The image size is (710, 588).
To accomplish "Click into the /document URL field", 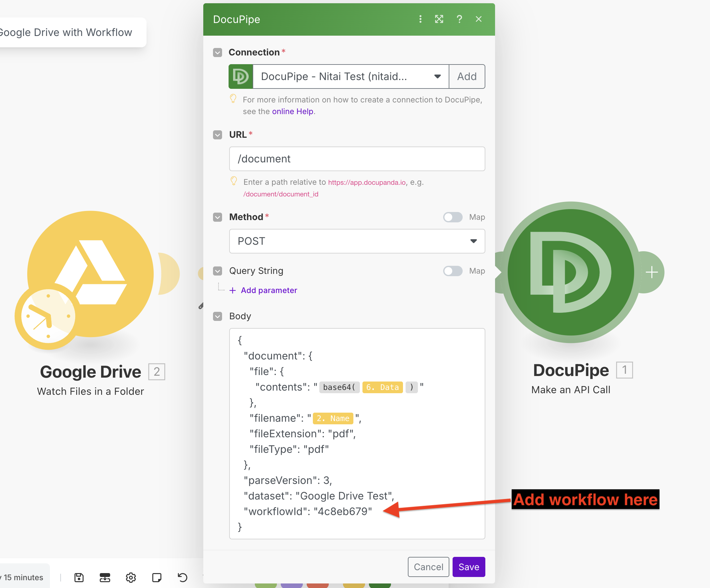I will coord(357,159).
